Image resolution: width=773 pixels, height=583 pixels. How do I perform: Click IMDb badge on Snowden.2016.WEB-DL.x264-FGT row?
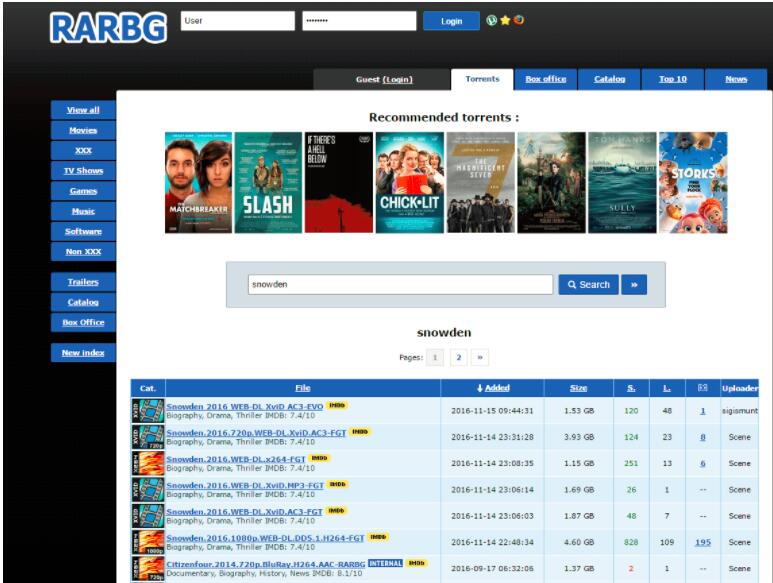(319, 458)
